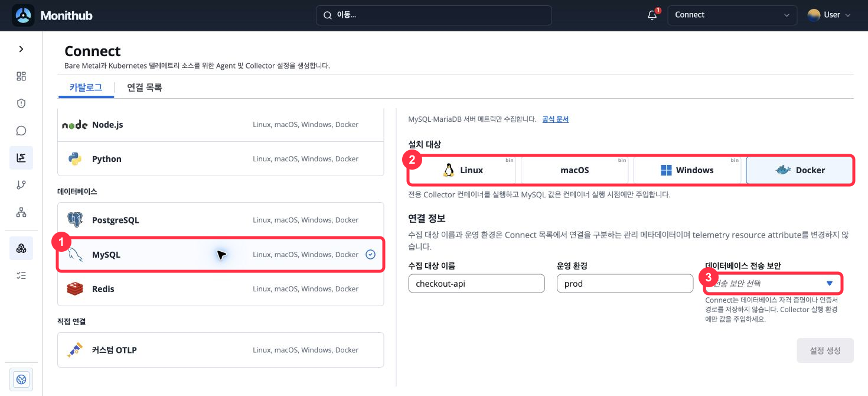This screenshot has height=396, width=868.
Task: Select the MySQL catalog row
Action: coord(220,255)
